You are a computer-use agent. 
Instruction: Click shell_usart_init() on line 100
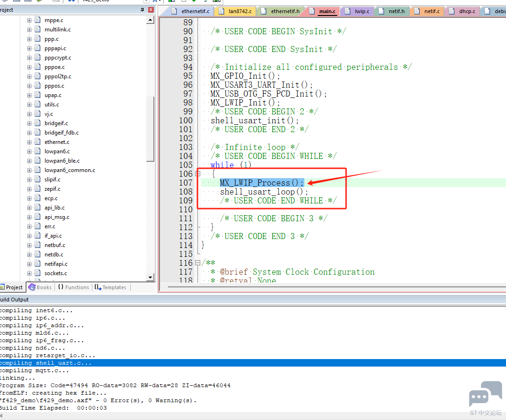[255, 120]
